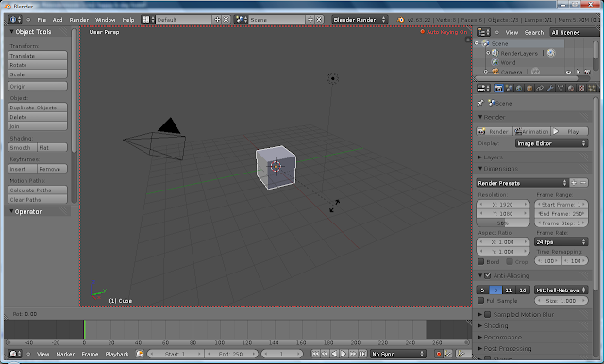Open the No Sync playback dropdown
This screenshot has width=604, height=364.
398,354
